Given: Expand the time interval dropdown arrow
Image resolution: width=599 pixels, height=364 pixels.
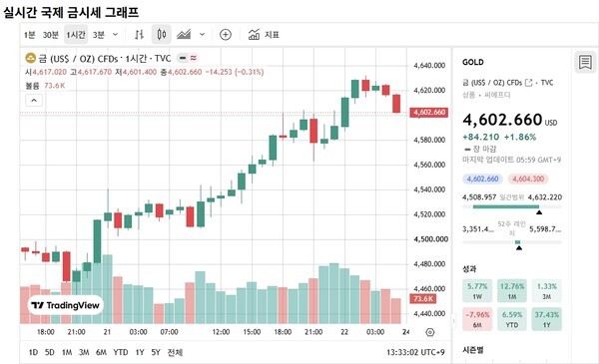Looking at the screenshot, I should 116,35.
